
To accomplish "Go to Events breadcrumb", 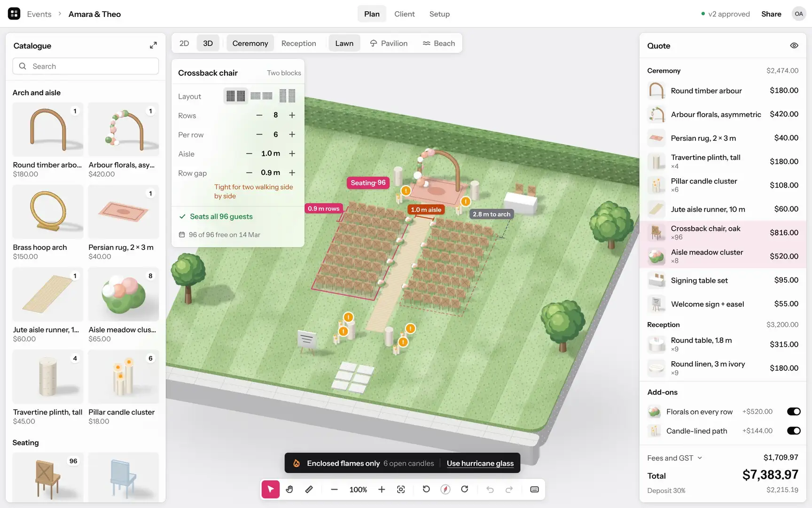I will [x=39, y=14].
